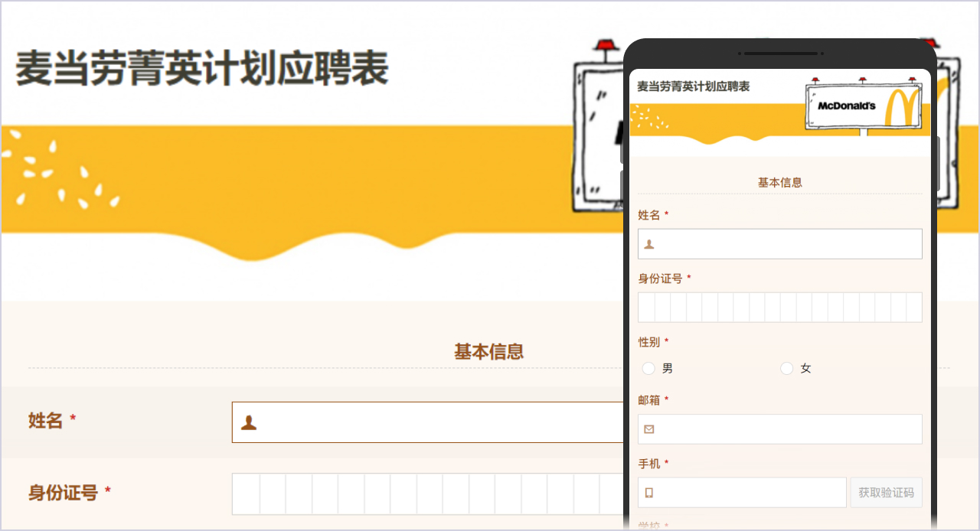Select the 女 gender option
This screenshot has height=531, width=980.
tap(786, 368)
